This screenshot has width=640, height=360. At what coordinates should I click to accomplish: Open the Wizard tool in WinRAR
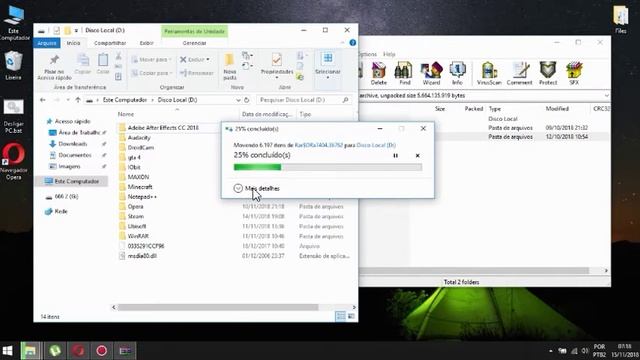pos(431,73)
